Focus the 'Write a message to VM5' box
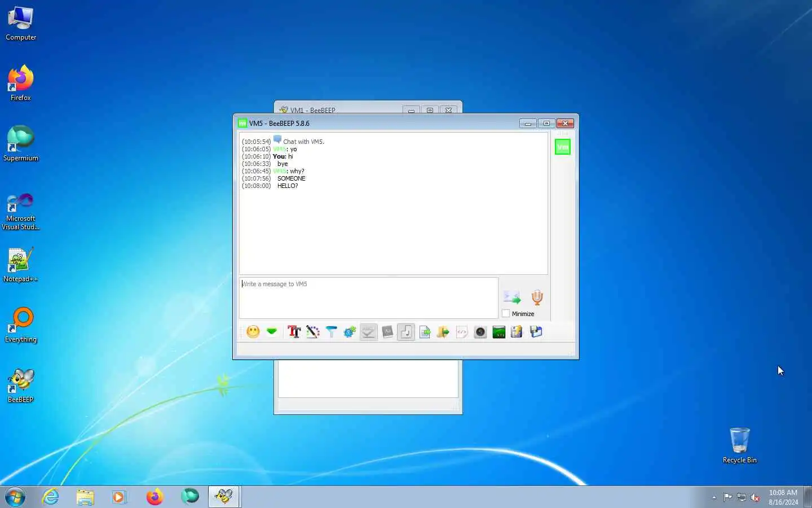This screenshot has width=812, height=508. coord(369,298)
